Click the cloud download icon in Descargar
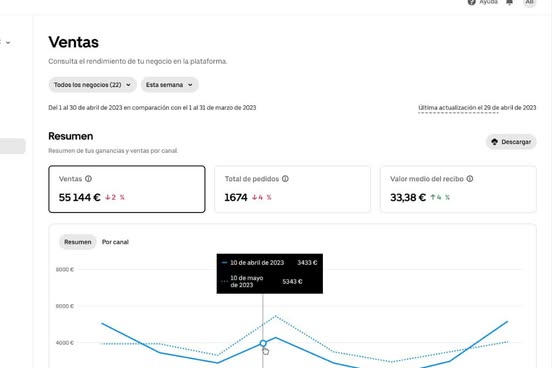 495,142
